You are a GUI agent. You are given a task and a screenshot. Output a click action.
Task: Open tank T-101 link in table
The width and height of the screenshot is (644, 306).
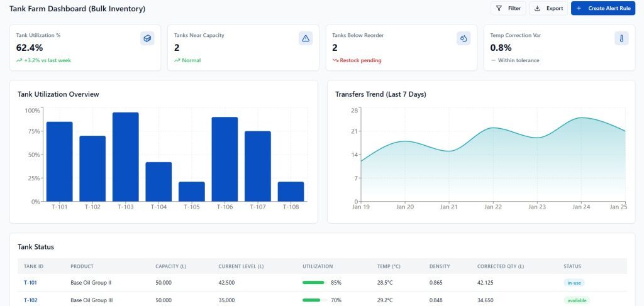pos(30,283)
